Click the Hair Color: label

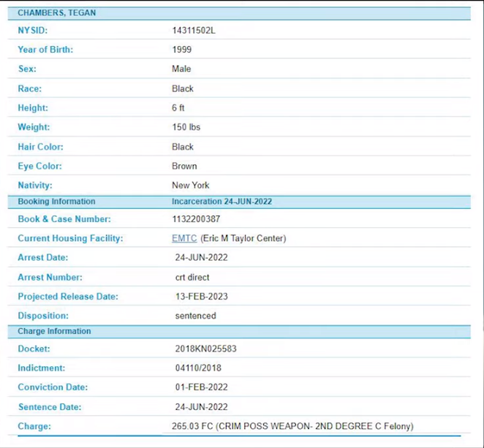tap(40, 147)
